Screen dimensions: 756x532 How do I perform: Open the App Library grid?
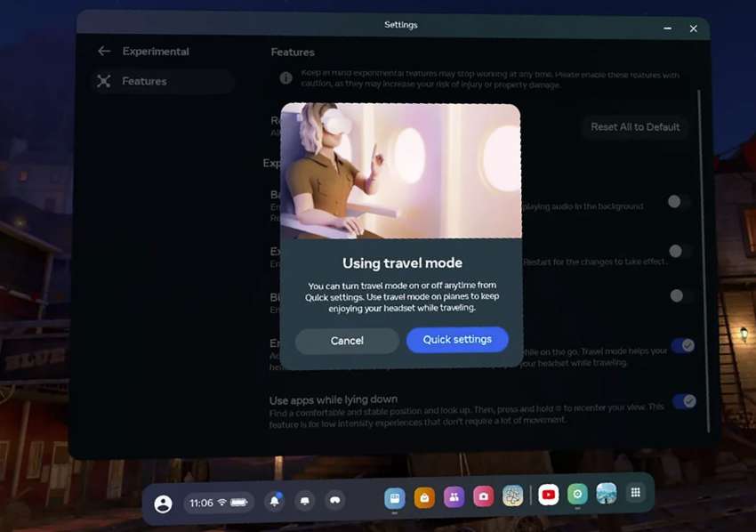click(635, 493)
